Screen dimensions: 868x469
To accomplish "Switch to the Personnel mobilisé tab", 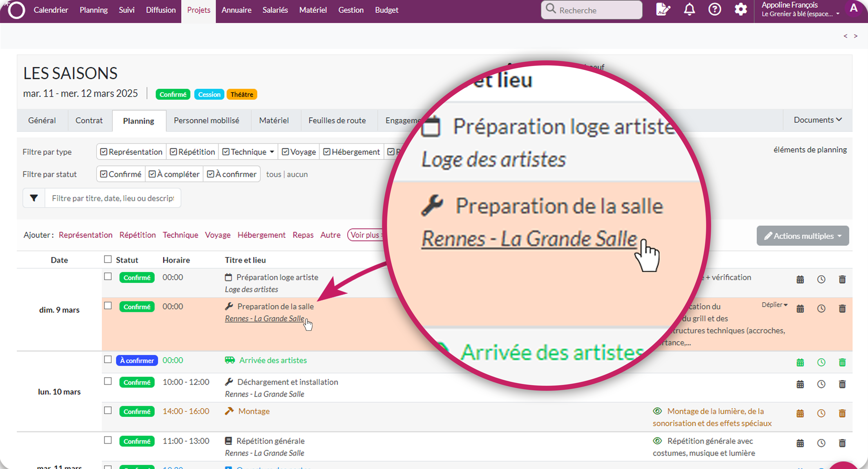I will 207,120.
